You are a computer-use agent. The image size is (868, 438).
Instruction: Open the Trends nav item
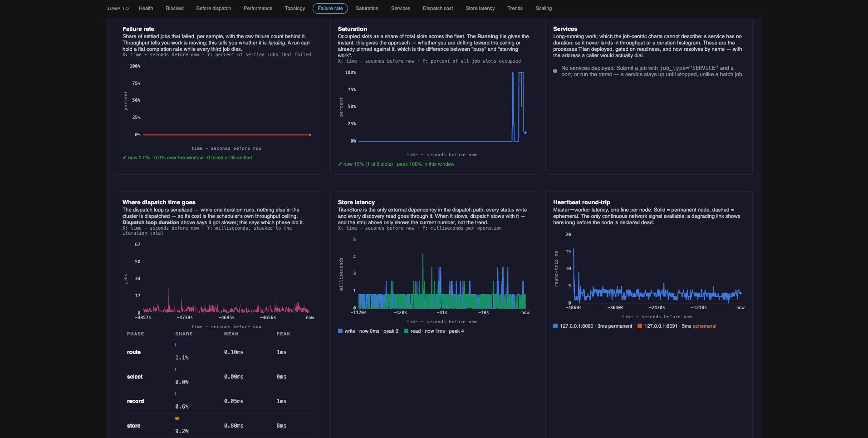pos(515,8)
